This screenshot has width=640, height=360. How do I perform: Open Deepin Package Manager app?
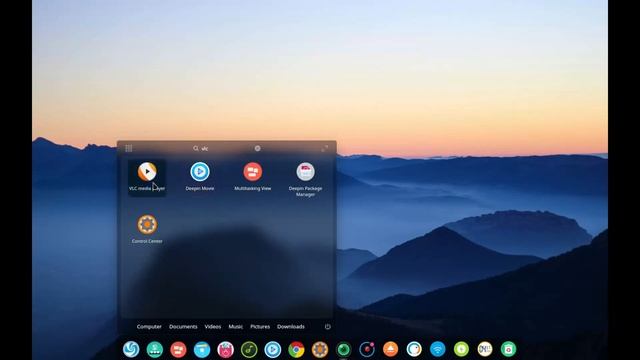[x=305, y=180]
